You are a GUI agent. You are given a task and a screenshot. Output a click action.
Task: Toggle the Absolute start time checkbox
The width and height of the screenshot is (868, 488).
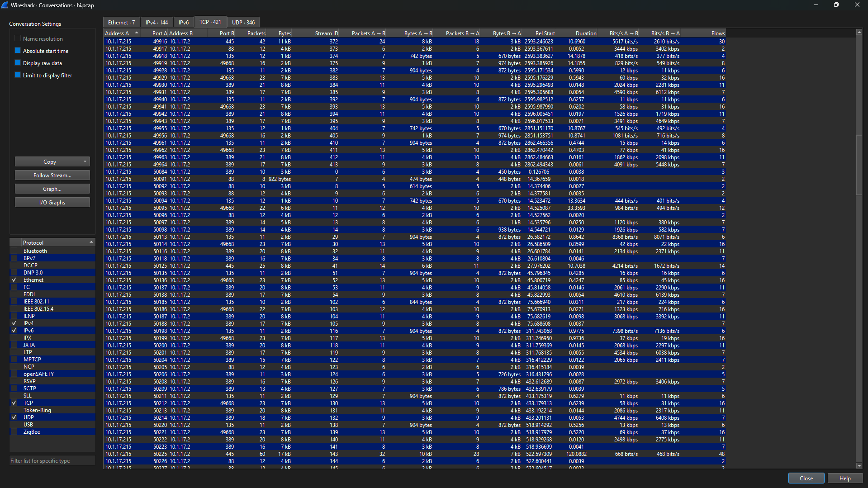click(18, 51)
